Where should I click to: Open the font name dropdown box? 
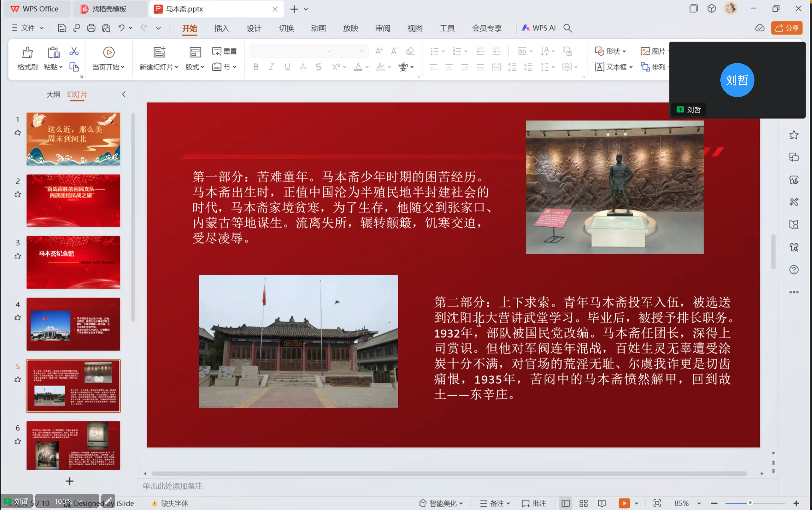pos(292,51)
